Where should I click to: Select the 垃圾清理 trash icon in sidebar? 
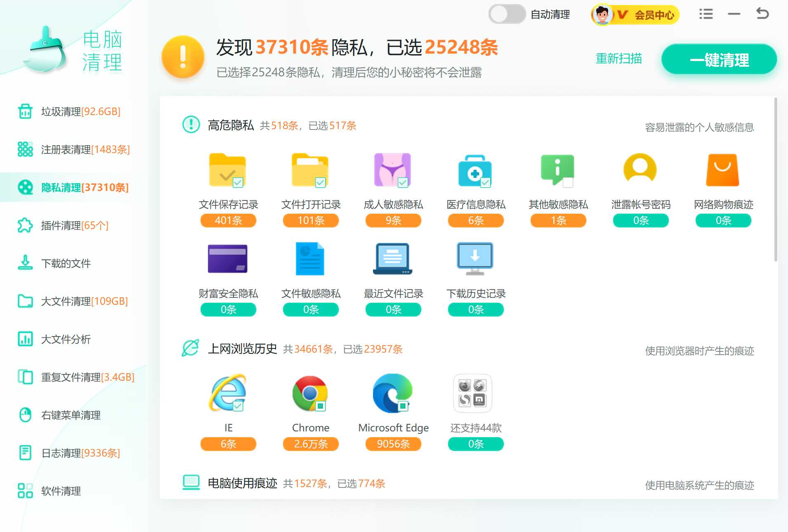click(25, 111)
